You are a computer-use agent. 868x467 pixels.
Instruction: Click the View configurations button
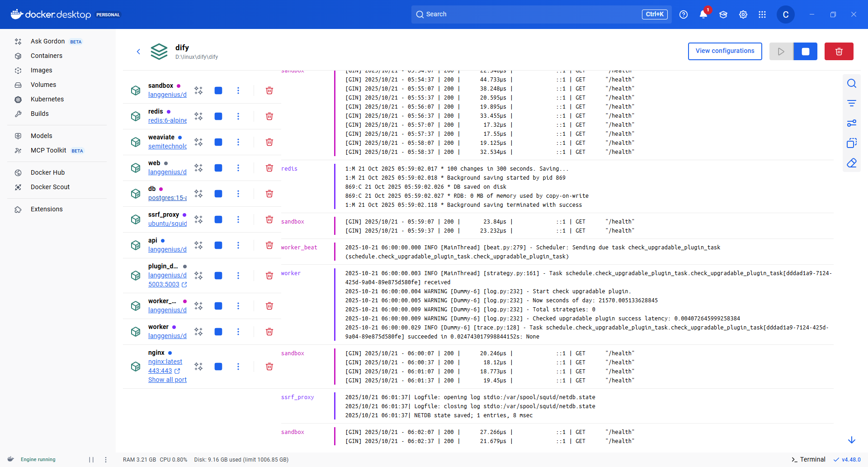pyautogui.click(x=725, y=51)
